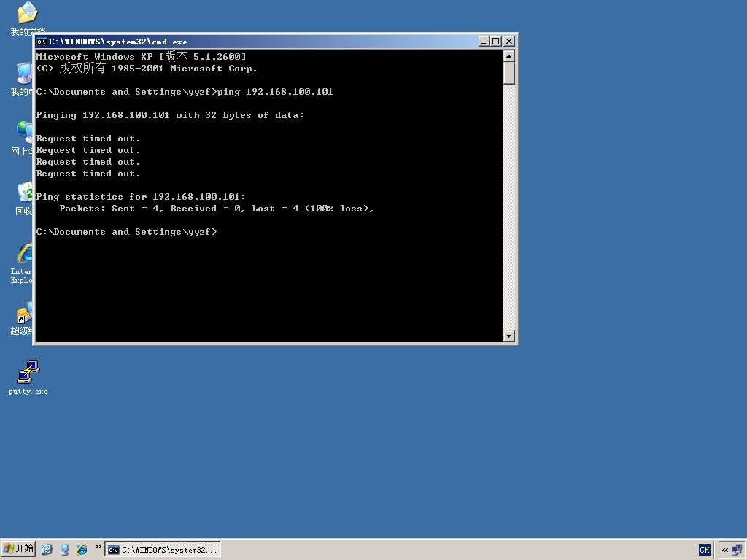Click the last empty command prompt line

tap(127, 232)
